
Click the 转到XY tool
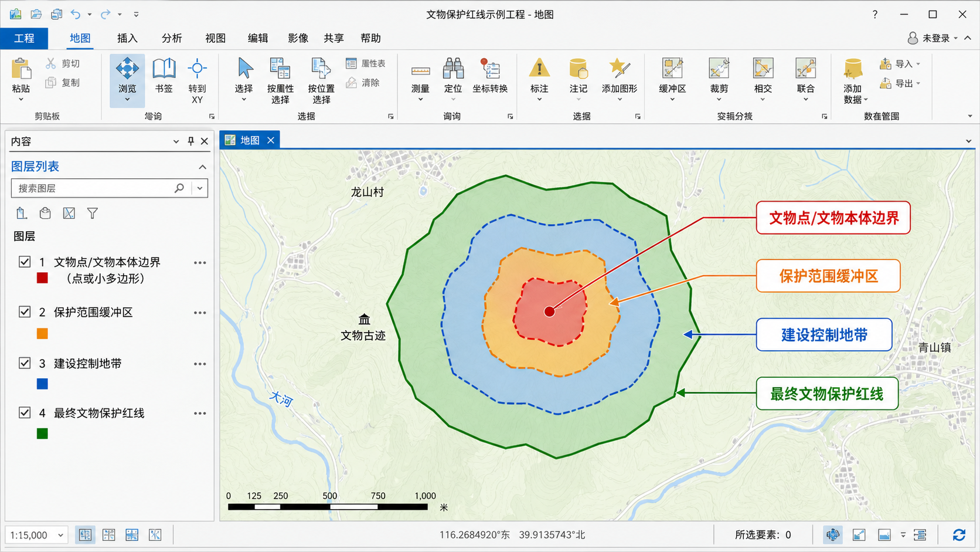197,80
